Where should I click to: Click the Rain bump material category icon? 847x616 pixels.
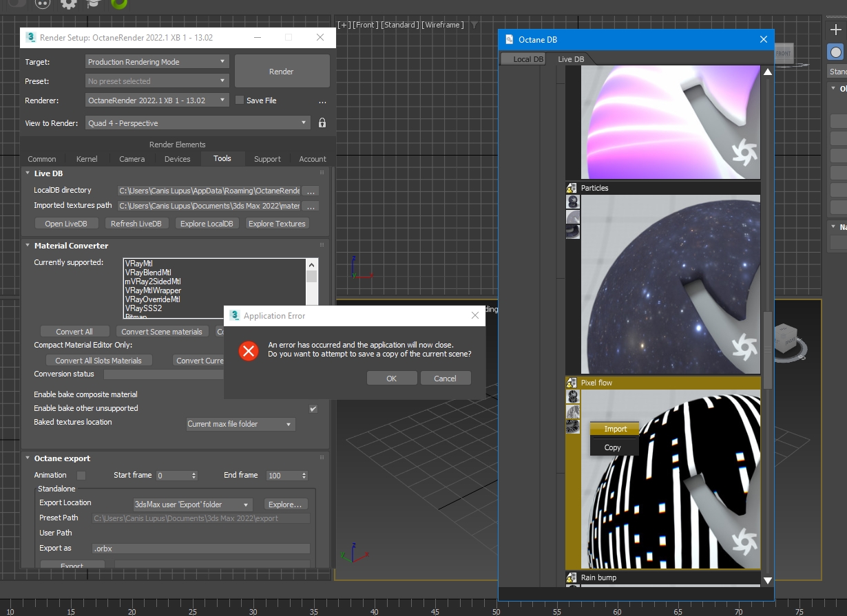click(572, 577)
